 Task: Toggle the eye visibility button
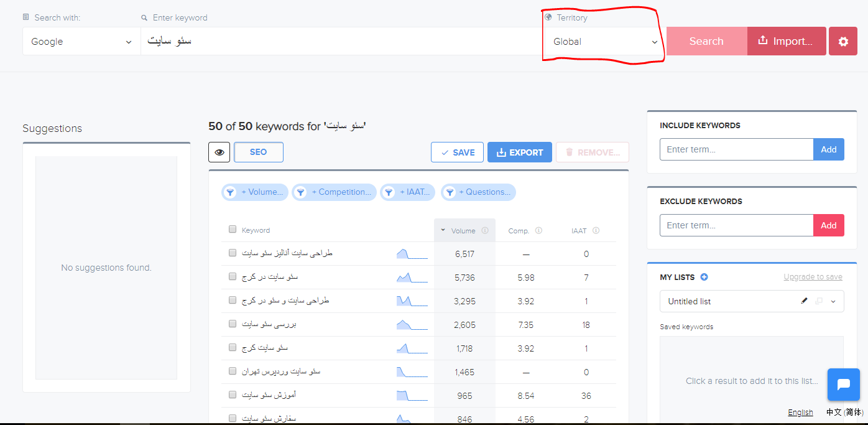[x=219, y=152]
